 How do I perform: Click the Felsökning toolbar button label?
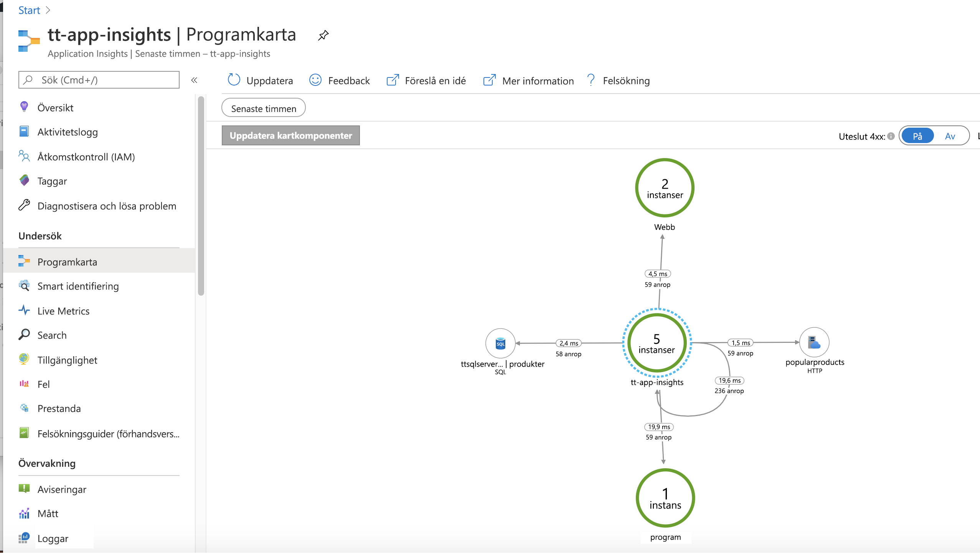click(626, 81)
